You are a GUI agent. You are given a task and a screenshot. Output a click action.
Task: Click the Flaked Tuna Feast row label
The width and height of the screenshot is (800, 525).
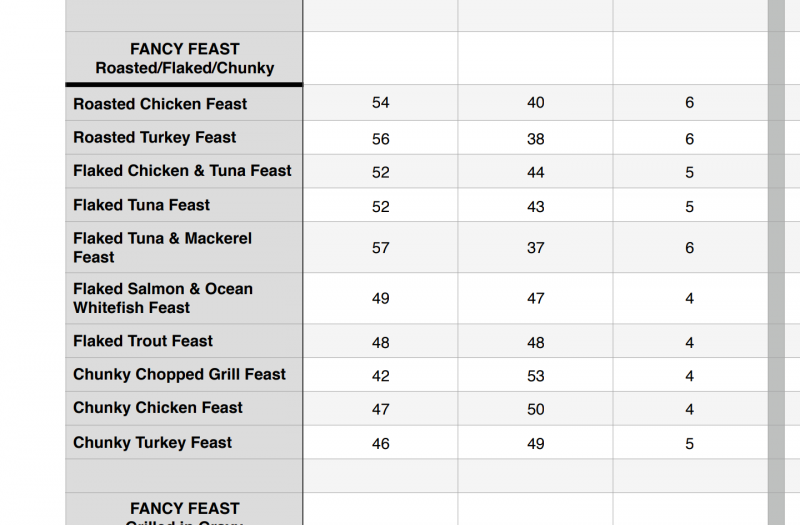142,205
